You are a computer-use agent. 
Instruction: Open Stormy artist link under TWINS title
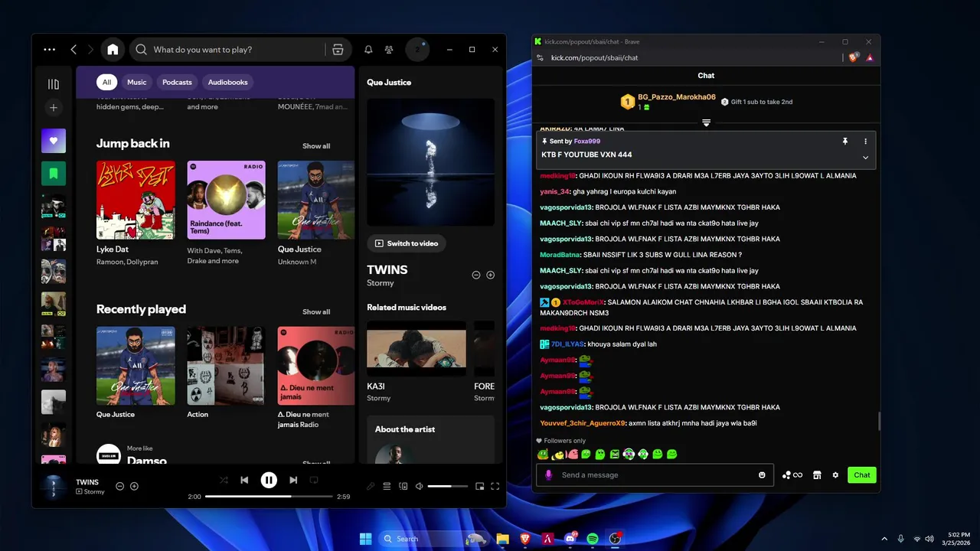381,283
